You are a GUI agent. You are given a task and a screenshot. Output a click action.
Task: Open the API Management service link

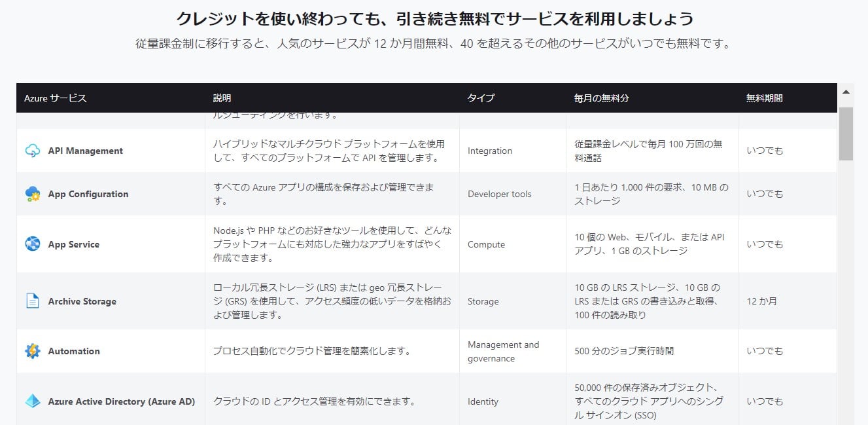[86, 151]
